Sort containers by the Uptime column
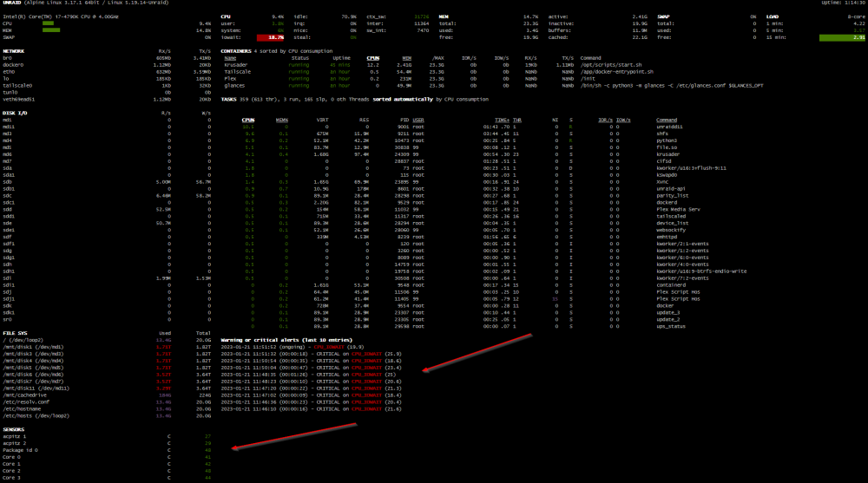Viewport: 868px width, 483px height. click(341, 58)
